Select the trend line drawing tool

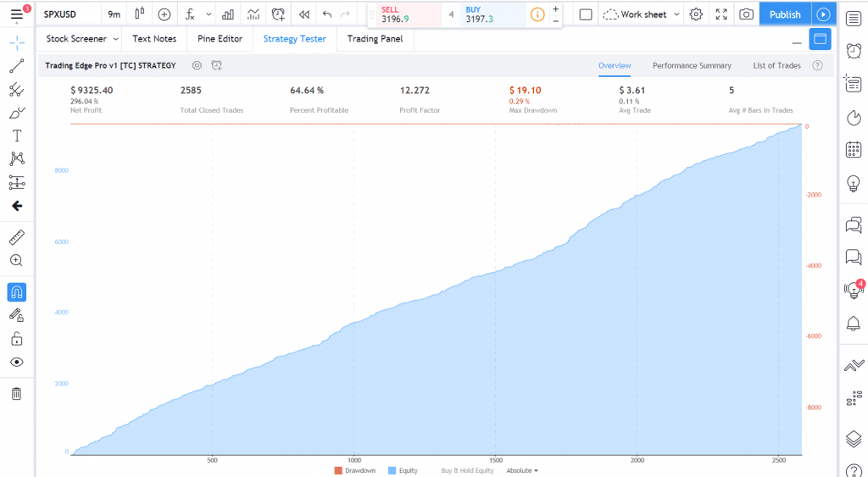pyautogui.click(x=16, y=66)
